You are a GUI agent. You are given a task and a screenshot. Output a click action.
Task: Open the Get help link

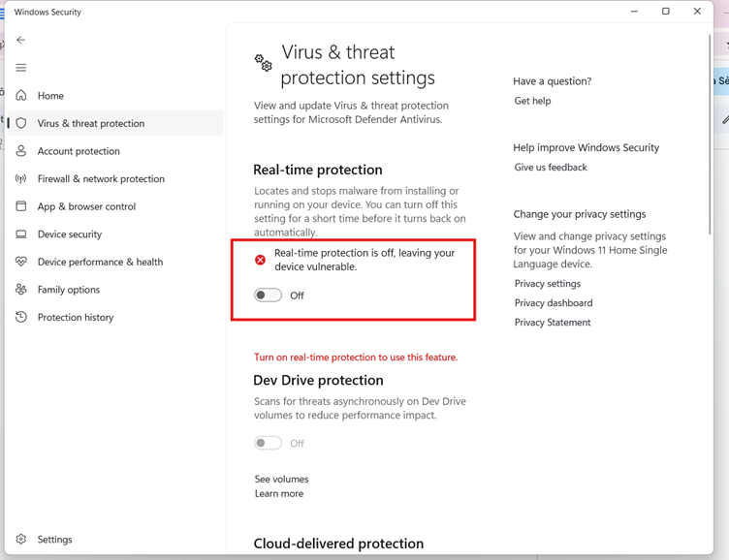point(532,101)
